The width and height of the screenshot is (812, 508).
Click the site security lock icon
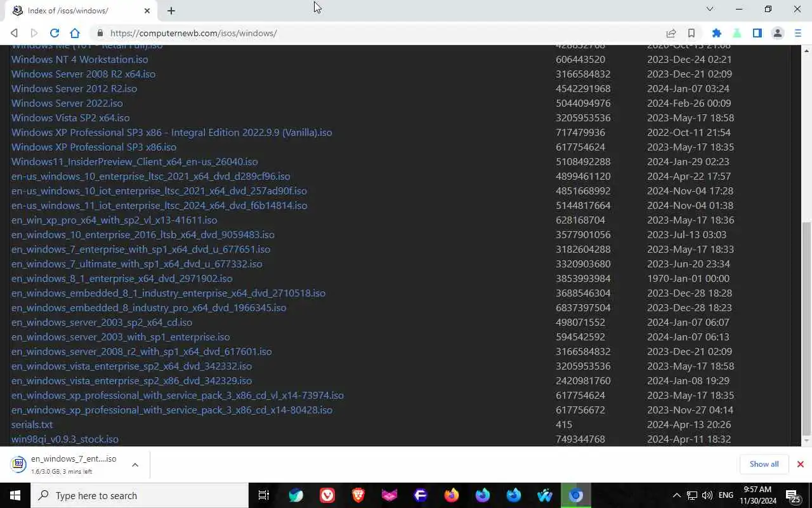point(100,33)
